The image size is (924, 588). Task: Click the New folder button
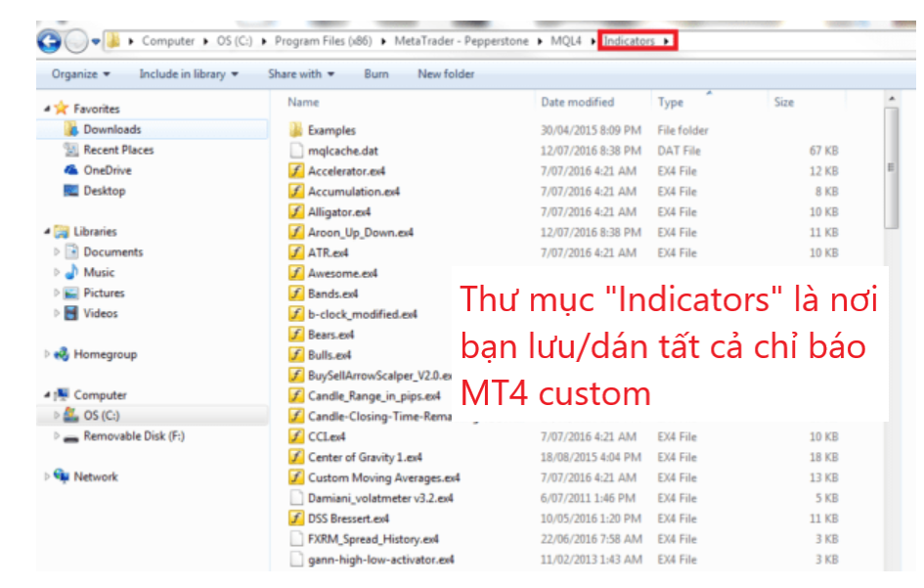tap(446, 73)
